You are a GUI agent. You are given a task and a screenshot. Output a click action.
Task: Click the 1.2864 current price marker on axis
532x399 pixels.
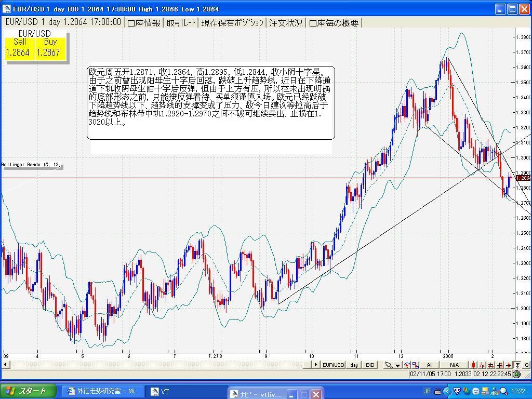click(x=524, y=178)
